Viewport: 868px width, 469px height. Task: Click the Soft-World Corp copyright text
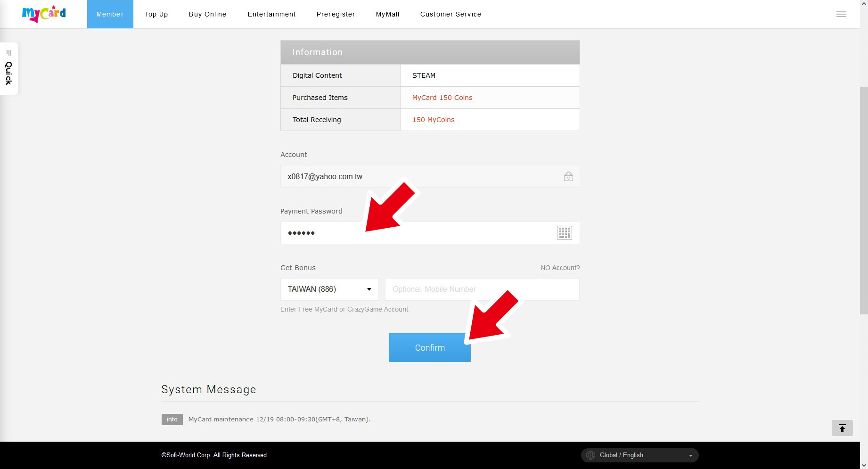coord(215,455)
